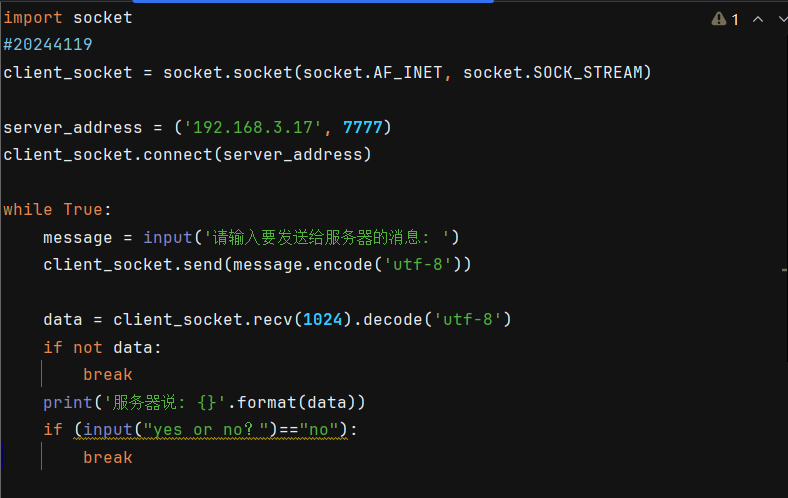Click socket.SOCK_STREAM in the socket call

(x=553, y=72)
